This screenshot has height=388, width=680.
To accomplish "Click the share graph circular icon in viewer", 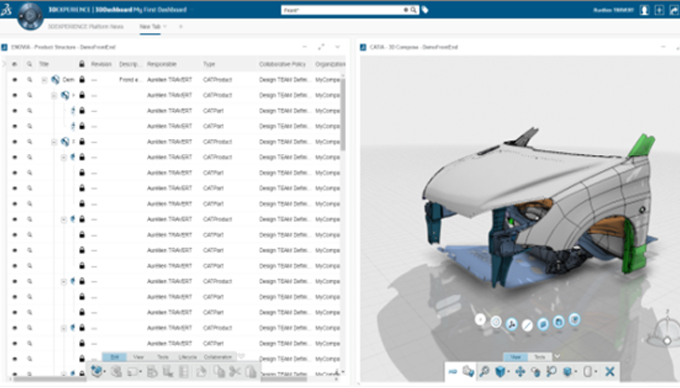I will [512, 324].
